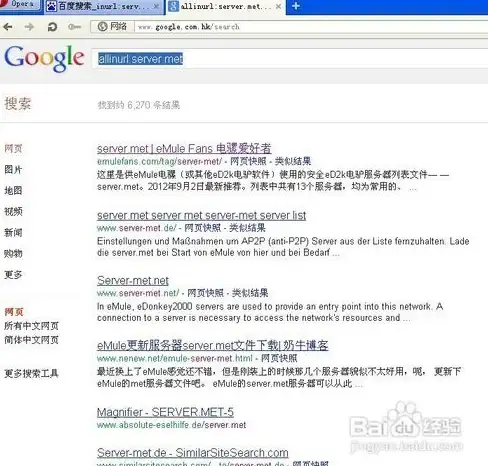Open 类似结果 for www.server-met.de
Image resolution: width=488 pixels, height=466 pixels.
tap(247, 228)
